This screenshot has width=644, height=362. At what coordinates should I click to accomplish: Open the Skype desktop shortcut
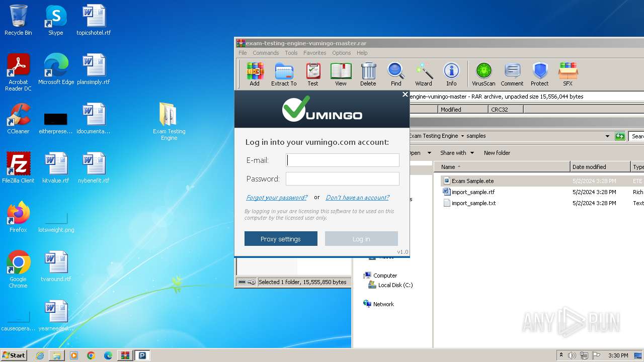coord(56,20)
